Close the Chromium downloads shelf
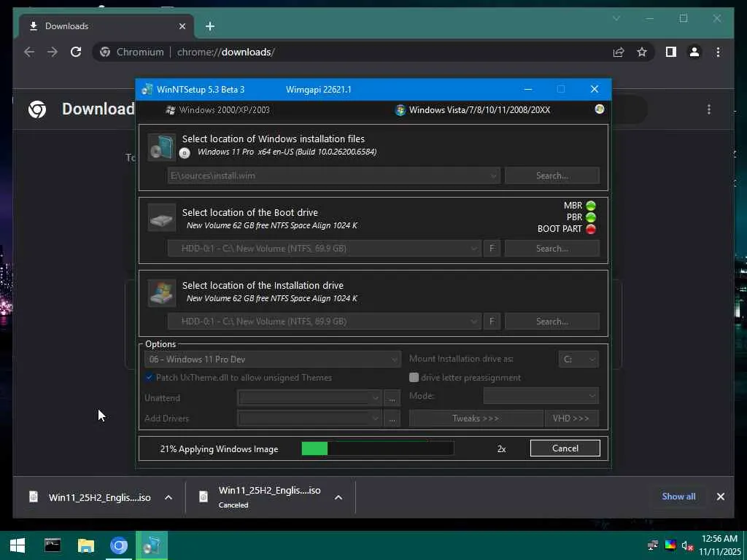Screen dimensions: 747x560 [720, 497]
